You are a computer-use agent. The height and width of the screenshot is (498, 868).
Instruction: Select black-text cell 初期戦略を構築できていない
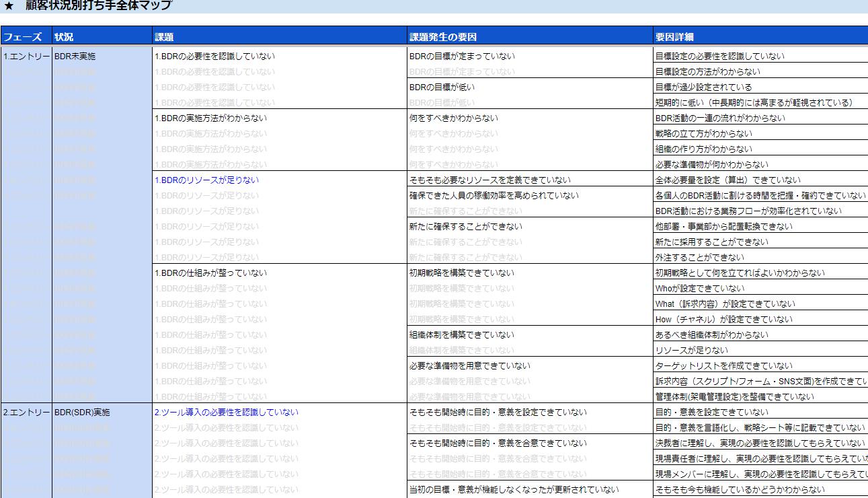click(x=530, y=273)
